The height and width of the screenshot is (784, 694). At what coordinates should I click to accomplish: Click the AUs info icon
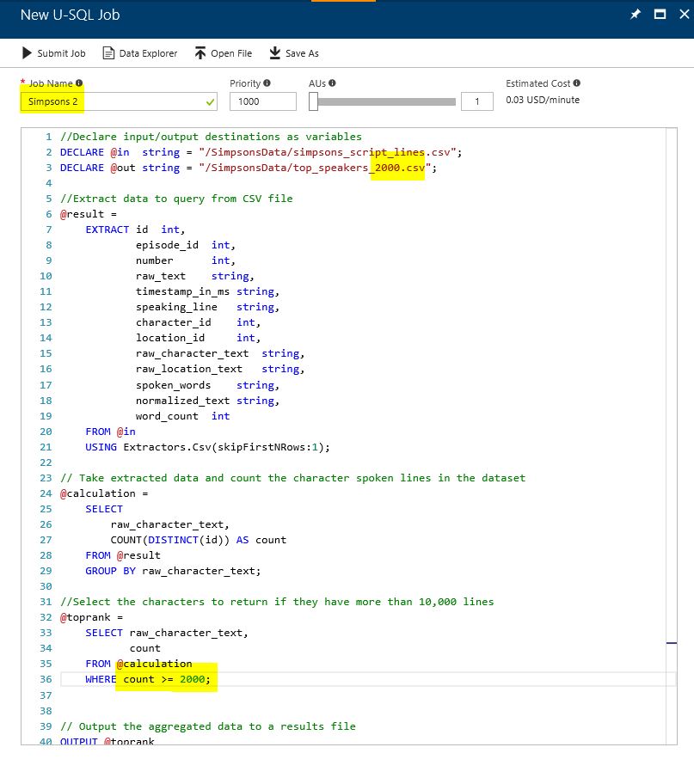coord(332,83)
